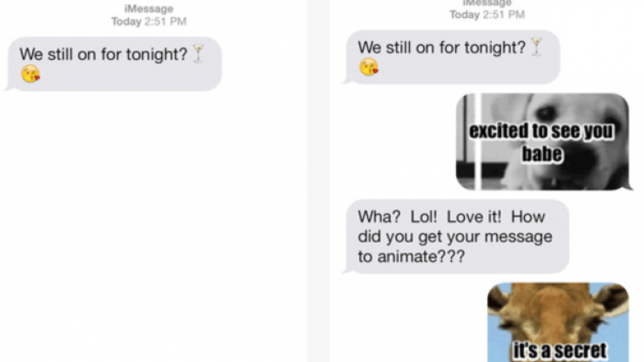Click the left 'Today 2:51 PM' timestamp

149,22
